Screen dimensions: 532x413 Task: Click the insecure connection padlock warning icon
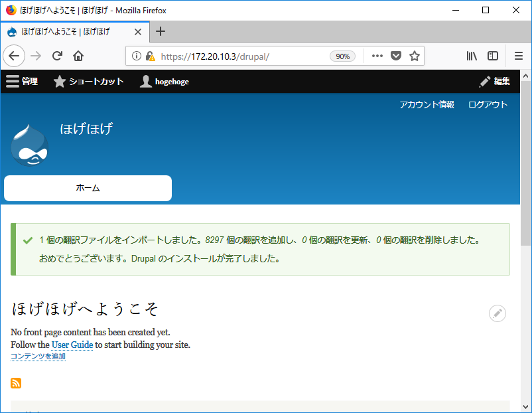(150, 56)
